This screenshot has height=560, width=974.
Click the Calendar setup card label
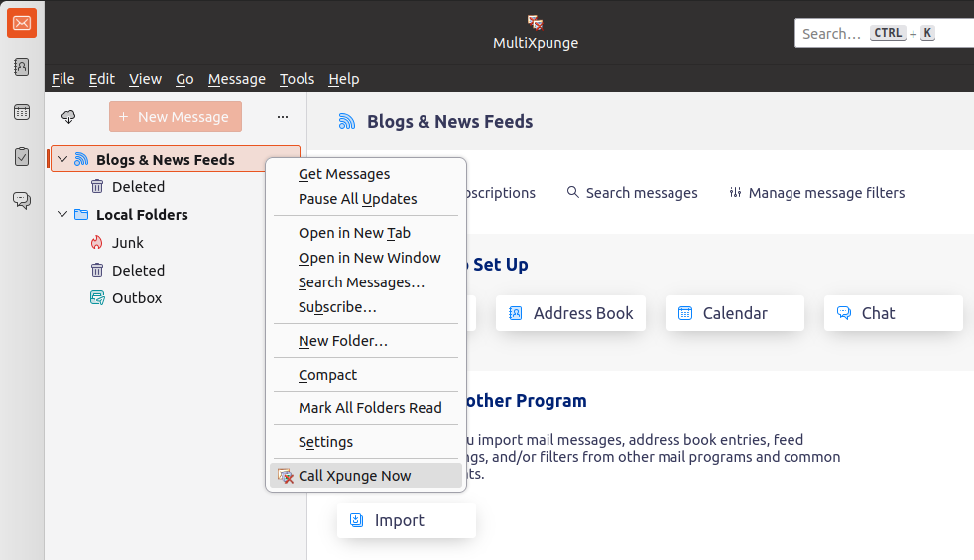(735, 313)
